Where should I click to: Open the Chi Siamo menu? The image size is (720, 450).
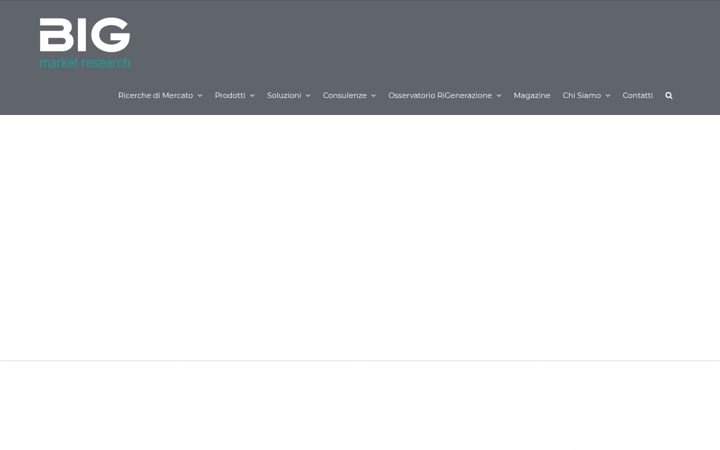582,96
